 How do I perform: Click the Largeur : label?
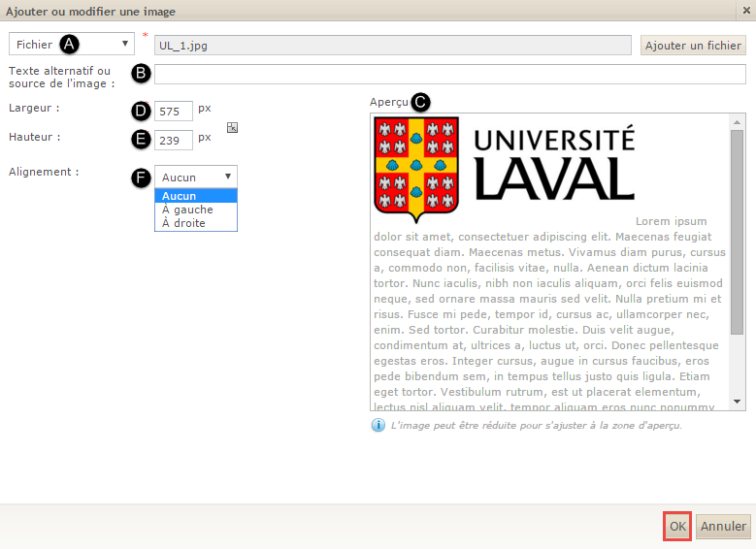pyautogui.click(x=34, y=108)
